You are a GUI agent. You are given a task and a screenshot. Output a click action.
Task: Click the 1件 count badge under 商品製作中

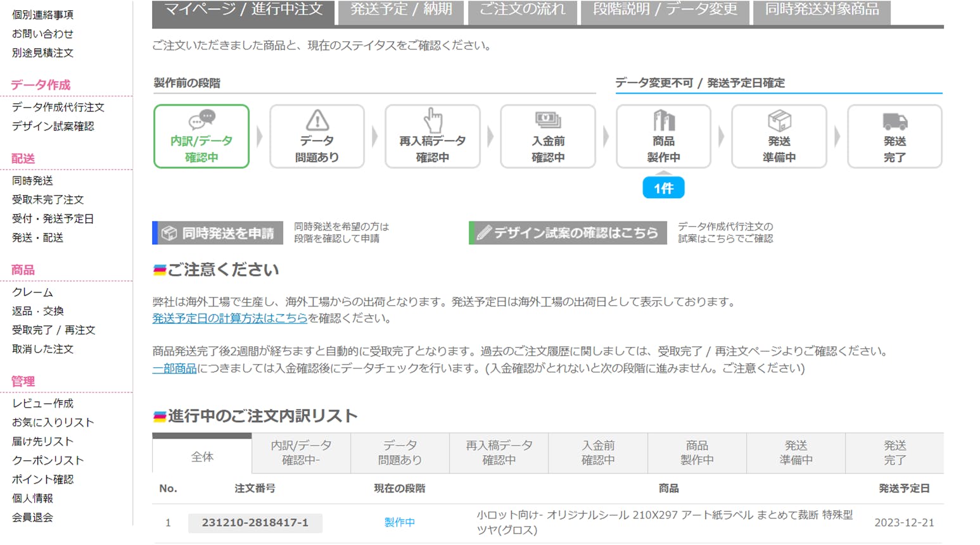663,188
